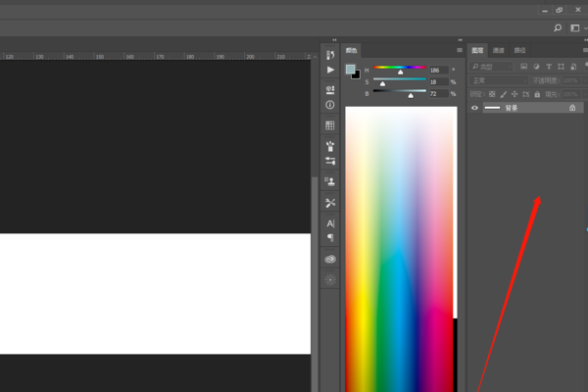
Task: Open the Character panel icon
Action: (330, 223)
